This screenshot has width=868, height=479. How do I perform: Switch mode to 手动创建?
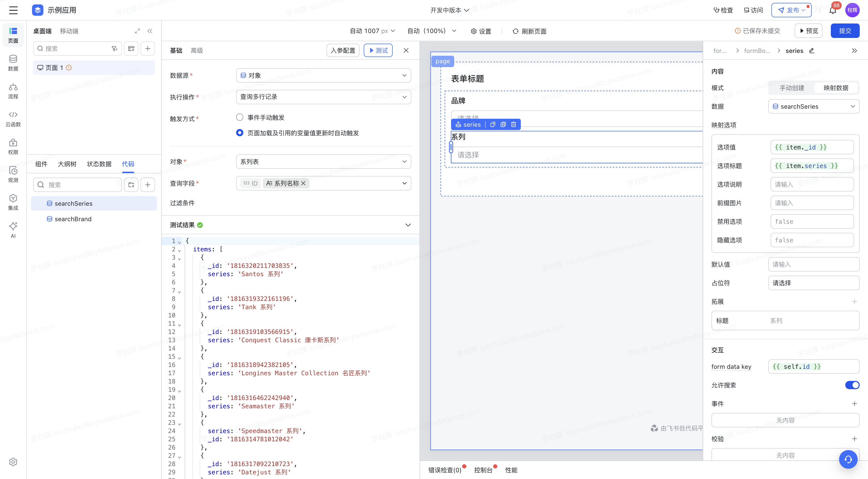792,88
